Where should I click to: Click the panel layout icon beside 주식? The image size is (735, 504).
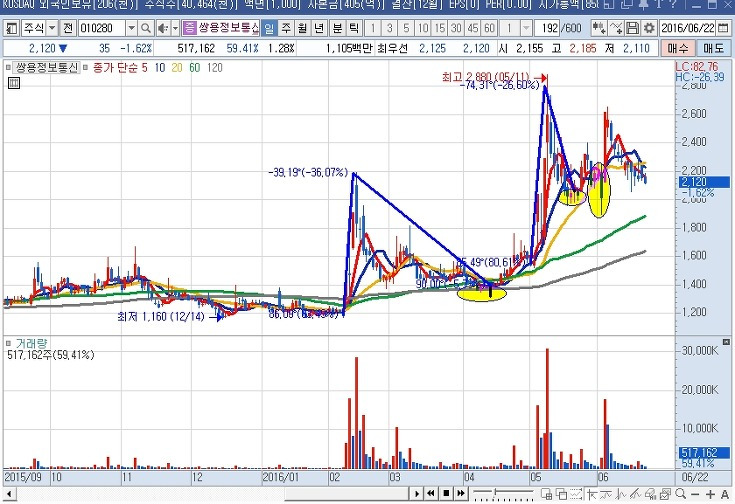coord(11,29)
